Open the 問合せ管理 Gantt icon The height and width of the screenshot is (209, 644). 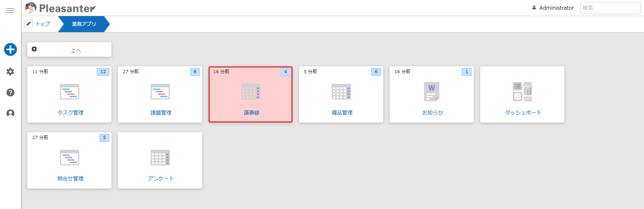(70, 158)
